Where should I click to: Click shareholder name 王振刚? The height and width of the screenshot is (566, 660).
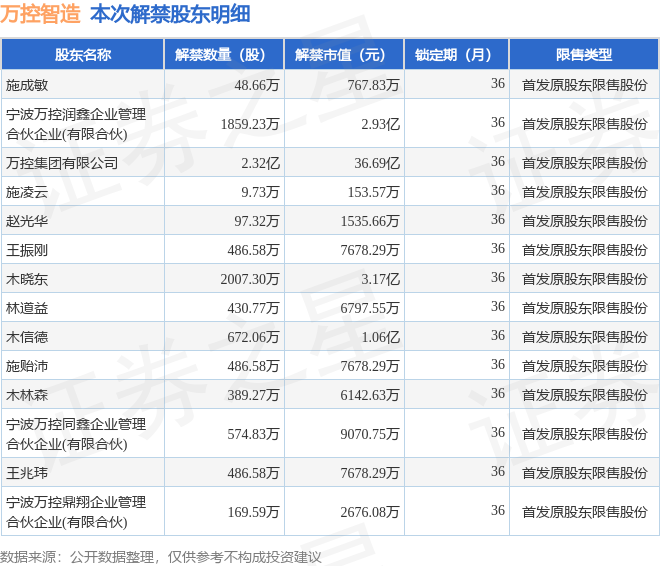[27, 250]
